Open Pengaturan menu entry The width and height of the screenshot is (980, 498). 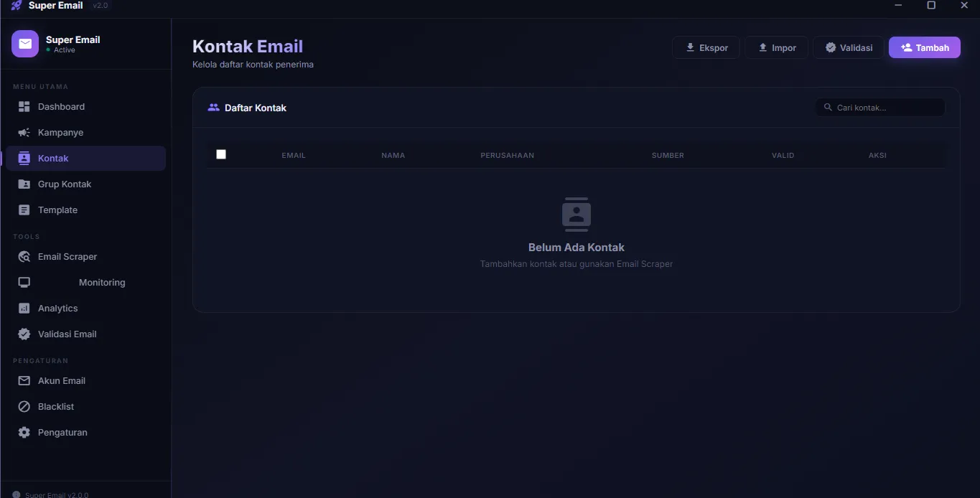85,433
